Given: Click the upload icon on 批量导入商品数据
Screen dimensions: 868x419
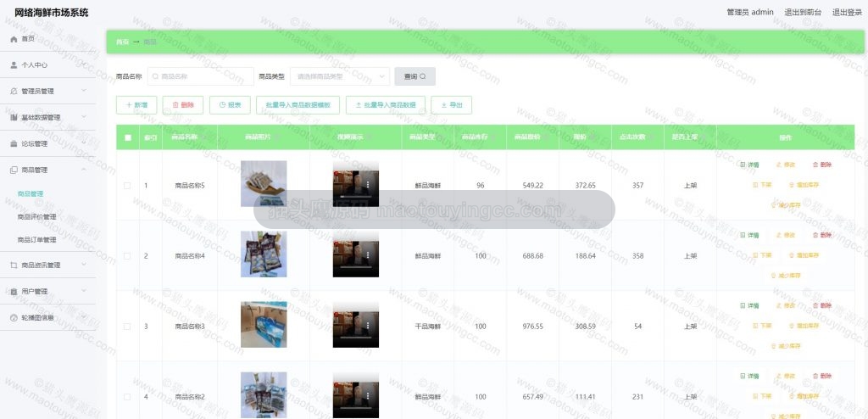Looking at the screenshot, I should tap(359, 105).
